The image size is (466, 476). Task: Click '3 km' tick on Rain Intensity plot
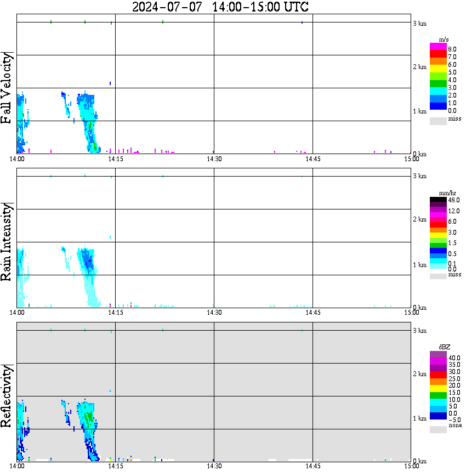point(420,176)
